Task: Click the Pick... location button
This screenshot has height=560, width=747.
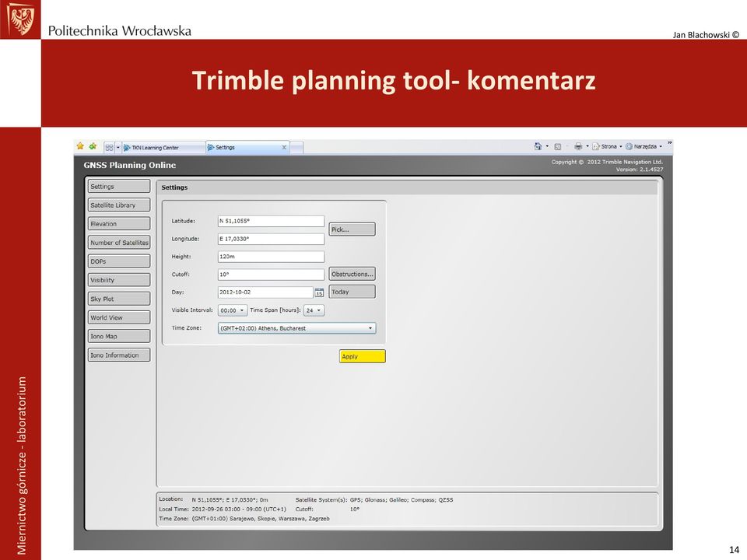Action: click(352, 229)
